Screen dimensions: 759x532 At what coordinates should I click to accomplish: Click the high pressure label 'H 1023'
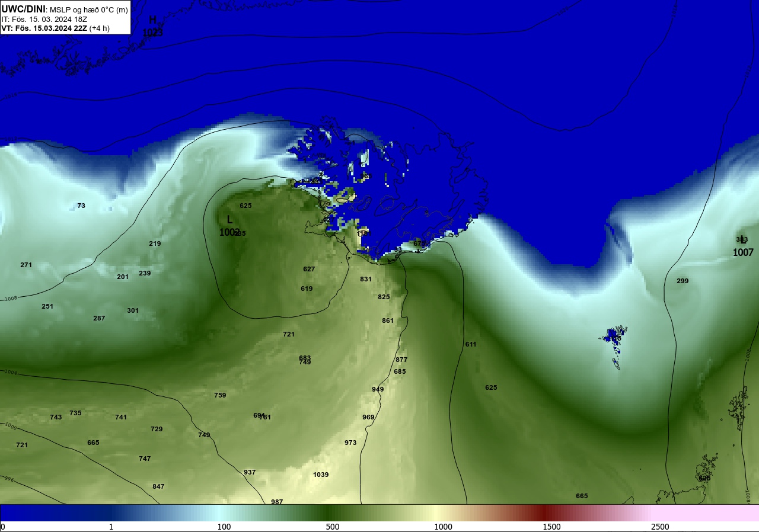pyautogui.click(x=152, y=26)
